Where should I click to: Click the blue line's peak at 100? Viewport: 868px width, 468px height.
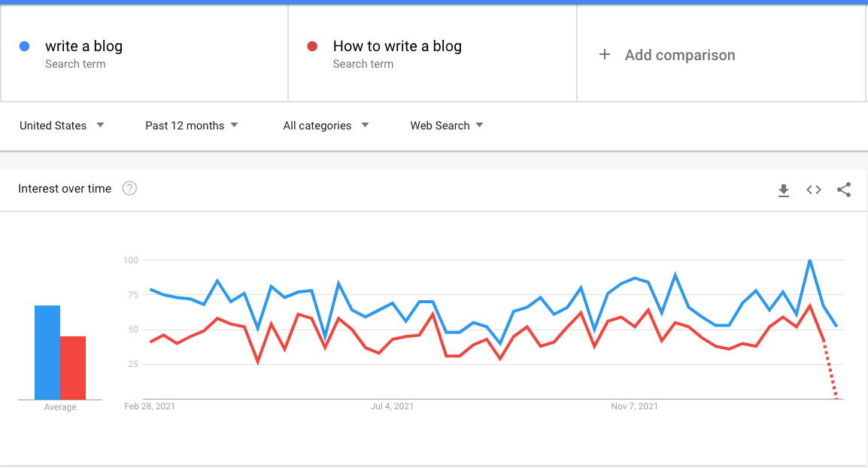[809, 260]
